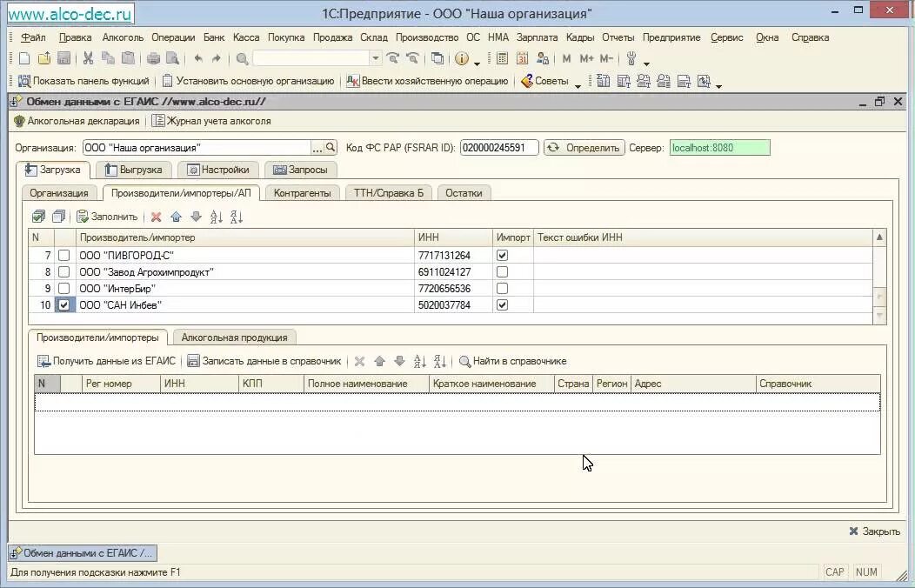This screenshot has width=915, height=588.
Task: Switch to the Выгрузка tab
Action: click(134, 170)
